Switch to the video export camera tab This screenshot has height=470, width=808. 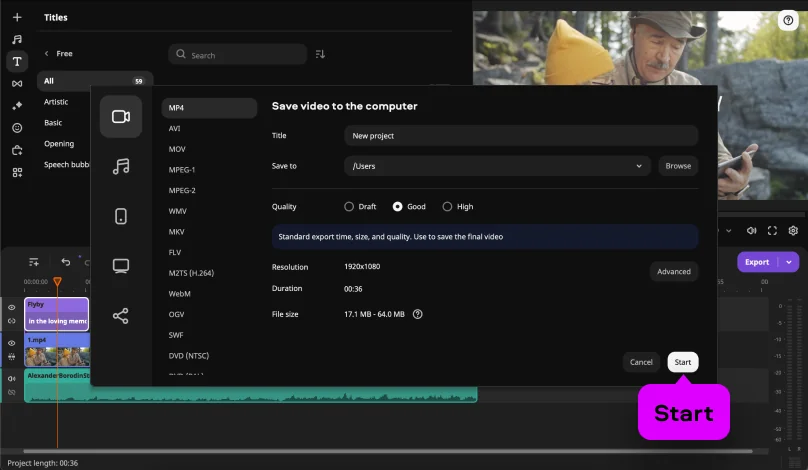[x=121, y=116]
